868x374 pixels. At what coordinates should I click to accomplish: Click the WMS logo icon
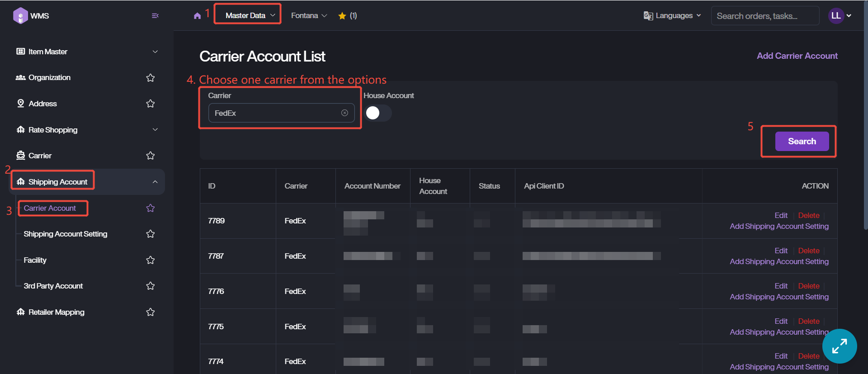(x=20, y=15)
